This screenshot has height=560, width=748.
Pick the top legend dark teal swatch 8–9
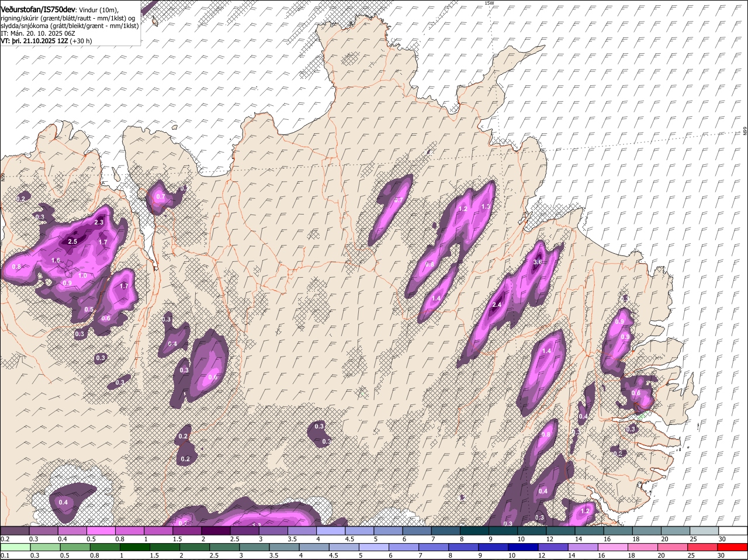coord(475,531)
